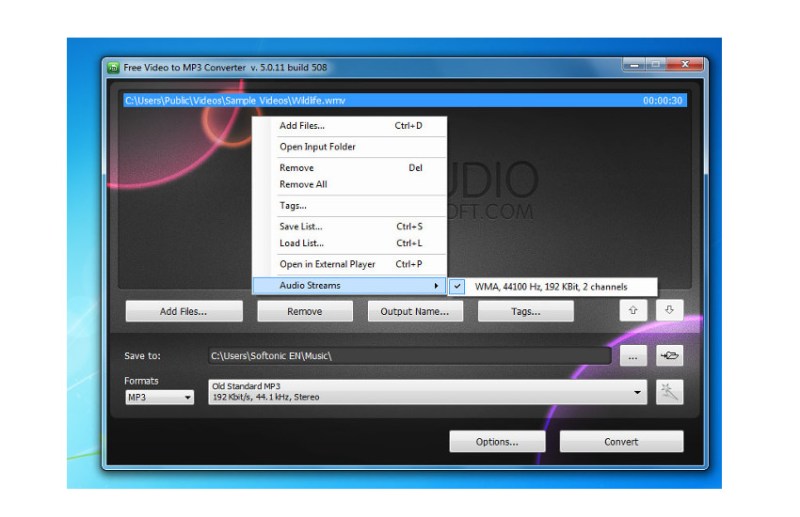Screen dimensions: 800x517
Task: Move the file down with the down arrow
Action: point(670,311)
